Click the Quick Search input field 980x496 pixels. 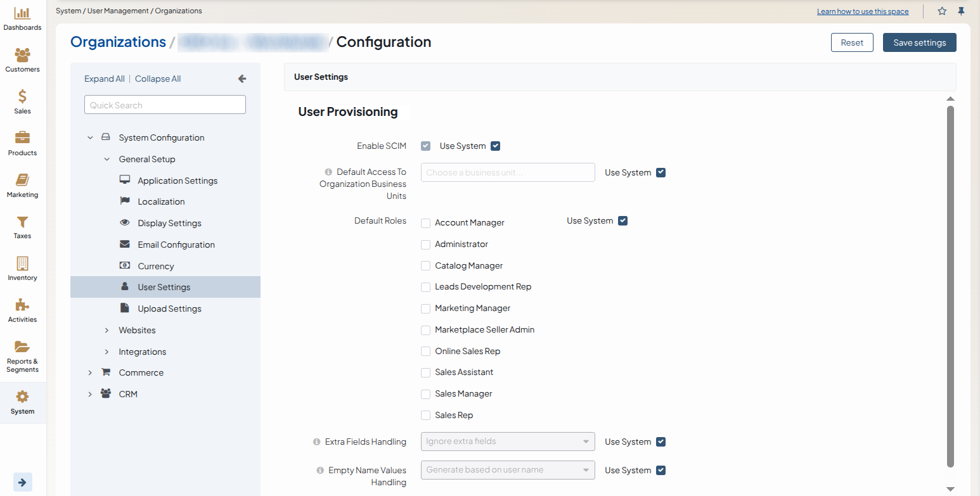coord(165,105)
